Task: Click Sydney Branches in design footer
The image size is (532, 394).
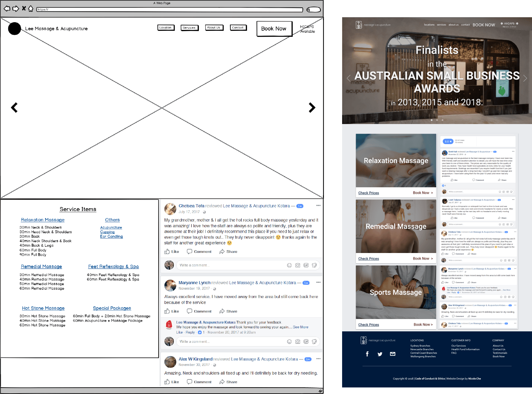Action: 420,346
